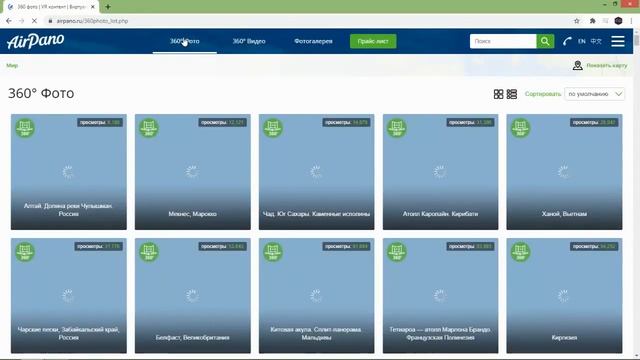Viewport: 640px width, 360px height.
Task: Close the 360 фото browser tab
Action: [x=93, y=7]
